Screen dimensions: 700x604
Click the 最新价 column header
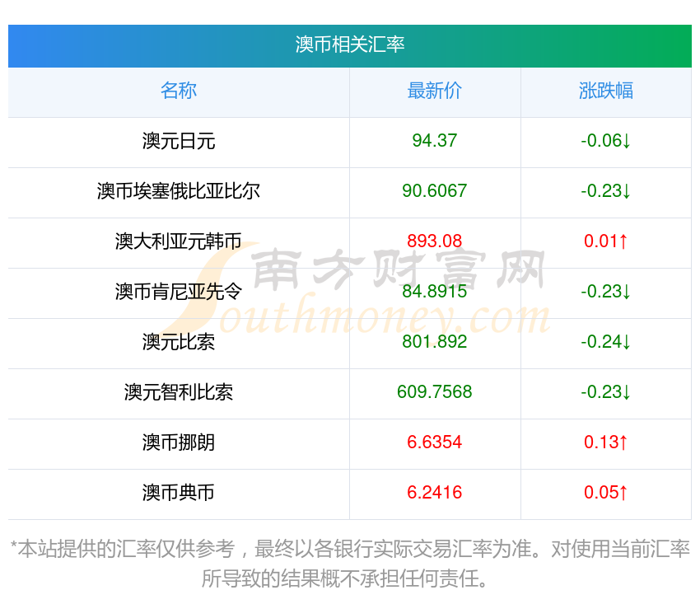[434, 91]
